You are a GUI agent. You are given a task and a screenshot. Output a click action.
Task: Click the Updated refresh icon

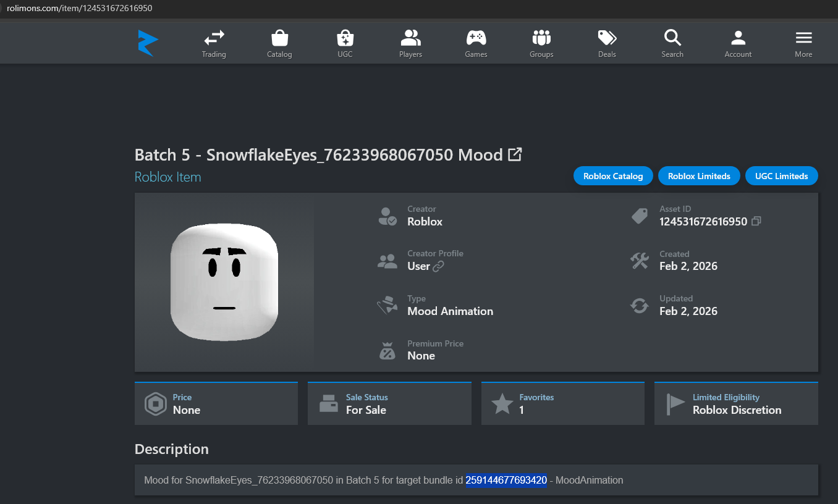pos(639,305)
